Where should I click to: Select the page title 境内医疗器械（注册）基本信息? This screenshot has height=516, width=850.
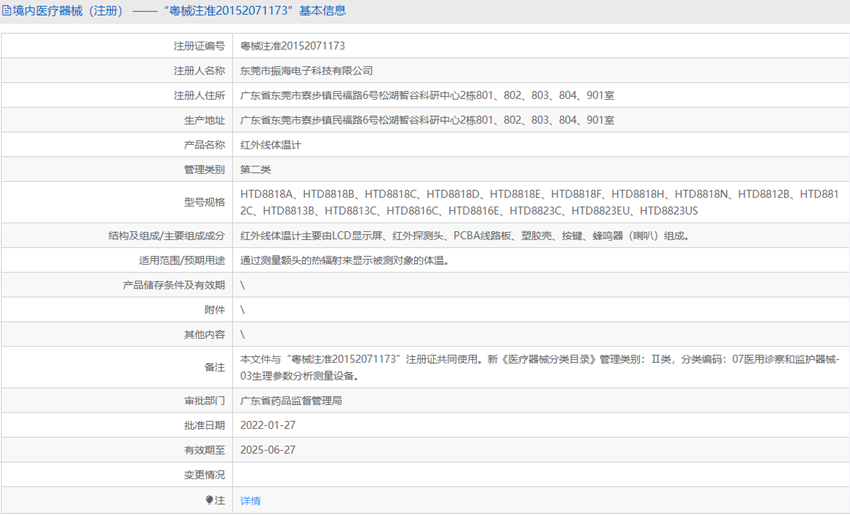tap(179, 11)
